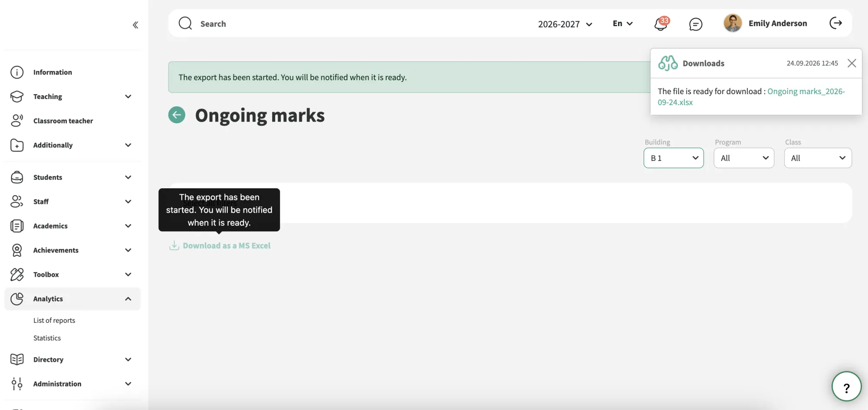
Task: Expand the Staff menu chevron
Action: (128, 201)
